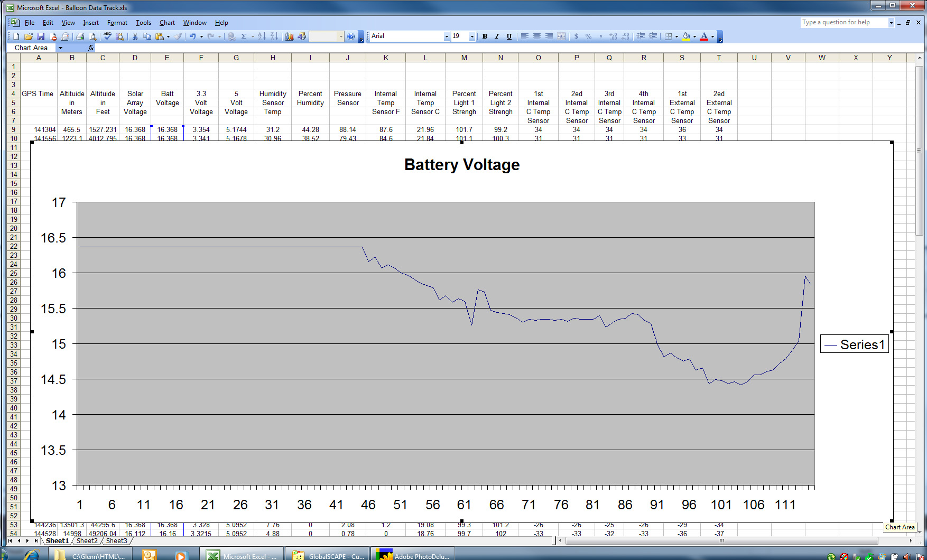Click the Paste clipboard icon
This screenshot has width=927, height=560.
pyautogui.click(x=159, y=36)
